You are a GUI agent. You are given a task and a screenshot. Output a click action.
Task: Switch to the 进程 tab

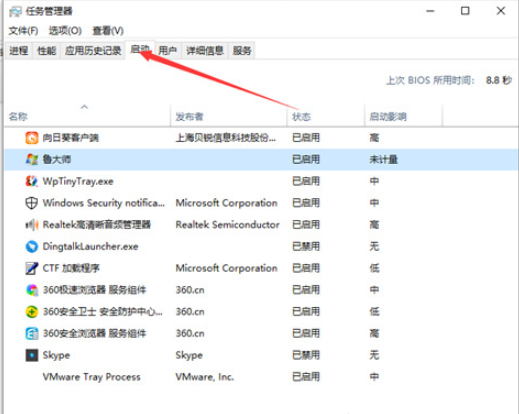pos(18,51)
